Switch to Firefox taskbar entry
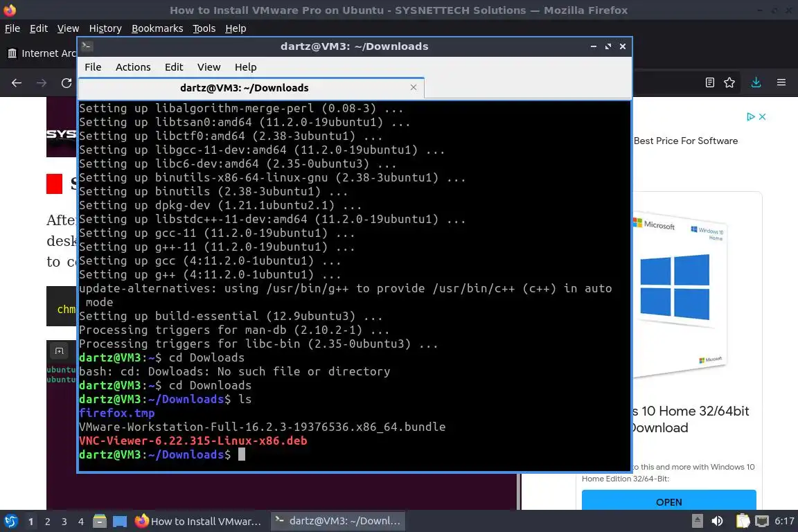The width and height of the screenshot is (798, 532). point(199,522)
